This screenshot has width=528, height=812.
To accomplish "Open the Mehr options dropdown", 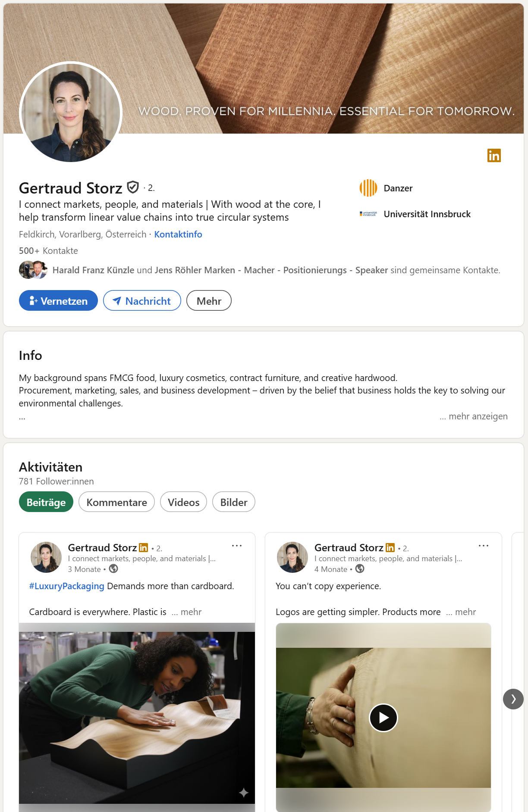I will pyautogui.click(x=209, y=300).
